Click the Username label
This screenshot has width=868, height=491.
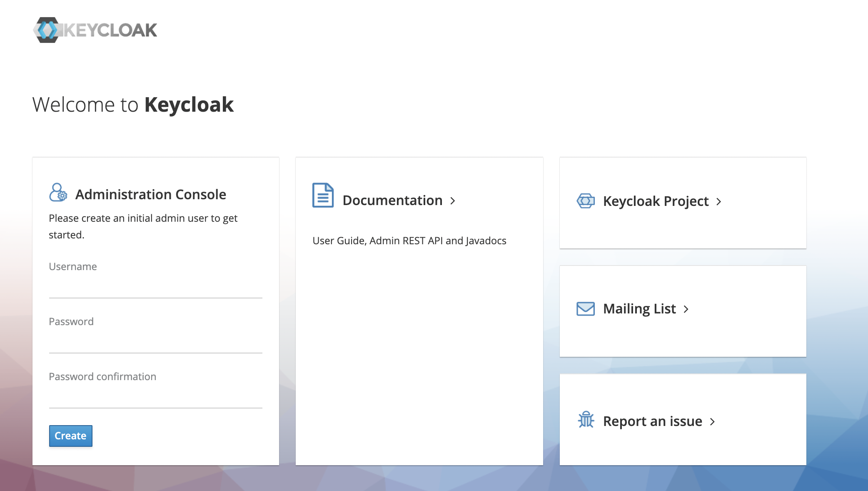(73, 267)
